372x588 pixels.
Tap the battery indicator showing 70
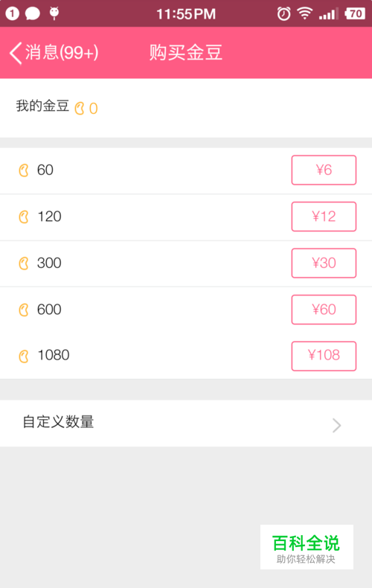pyautogui.click(x=355, y=14)
